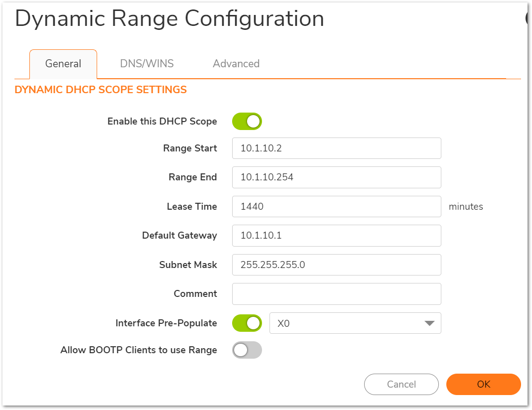Cancel the dynamic range configuration

(401, 384)
